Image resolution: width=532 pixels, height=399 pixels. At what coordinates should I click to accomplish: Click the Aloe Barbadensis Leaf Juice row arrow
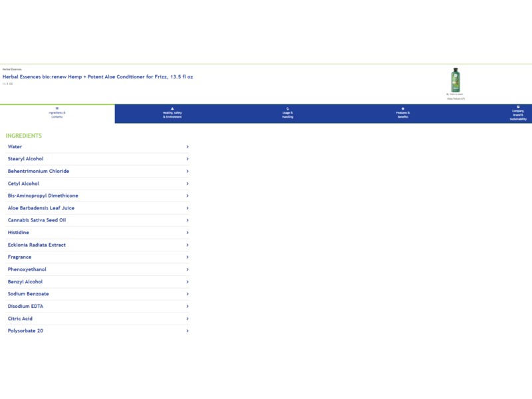[x=188, y=208]
